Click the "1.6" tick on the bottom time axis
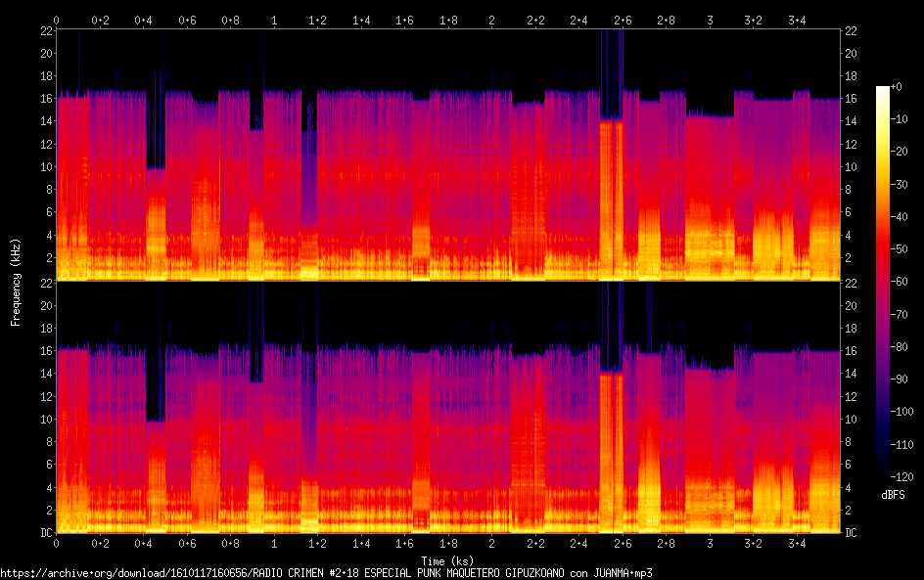This screenshot has width=924, height=580. (405, 544)
